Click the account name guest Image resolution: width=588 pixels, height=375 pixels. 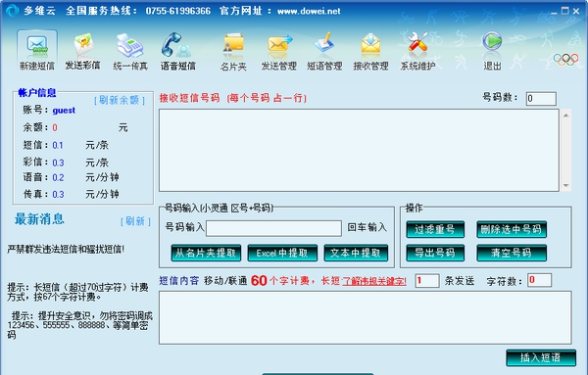tap(64, 110)
